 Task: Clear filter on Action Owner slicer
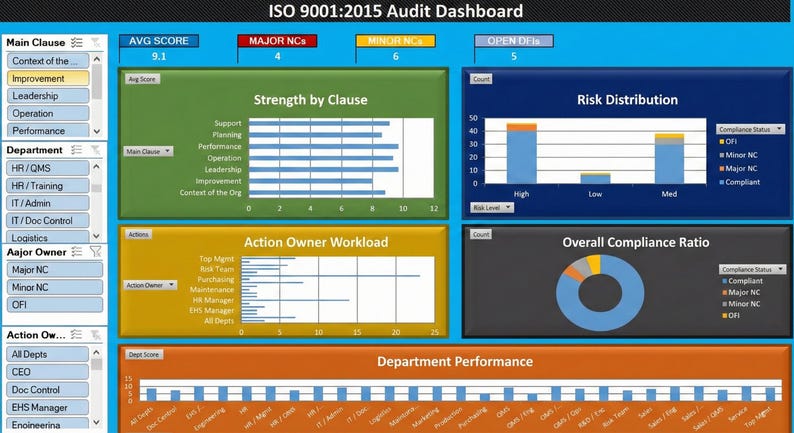[x=95, y=335]
